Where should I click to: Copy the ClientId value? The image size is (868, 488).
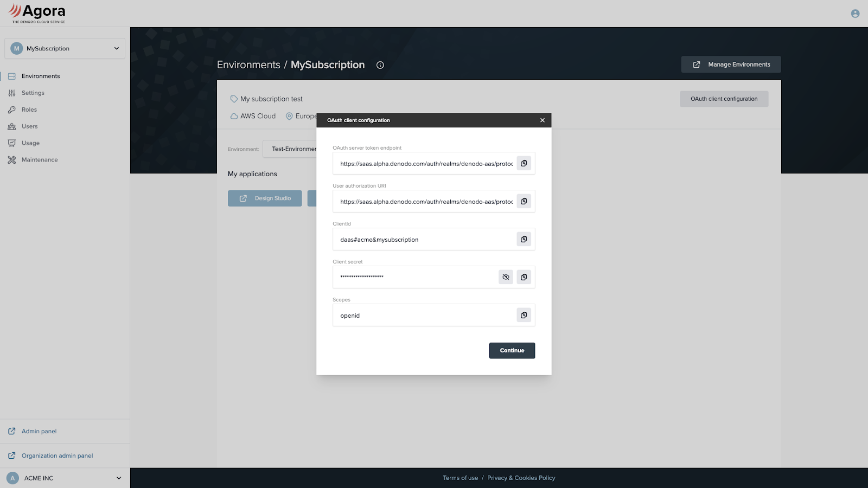pos(524,239)
